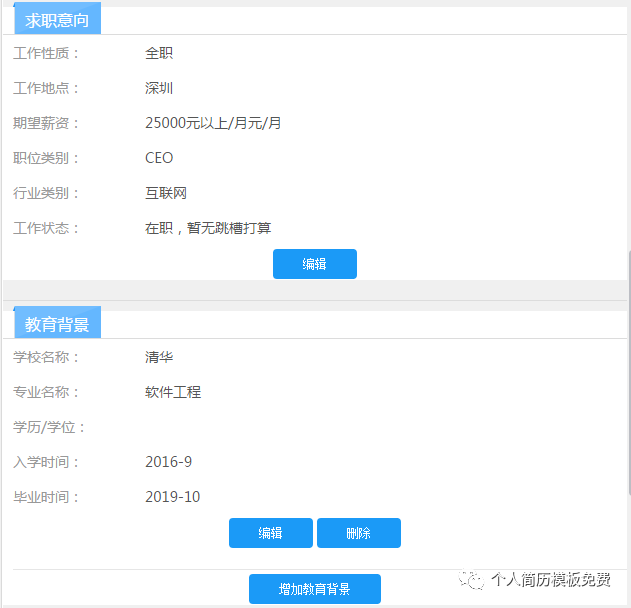Click graduation date 2019-10

(x=172, y=497)
